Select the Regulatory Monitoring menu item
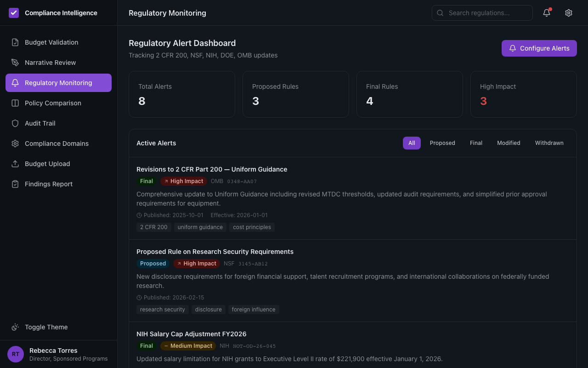588x368 pixels. pyautogui.click(x=59, y=82)
